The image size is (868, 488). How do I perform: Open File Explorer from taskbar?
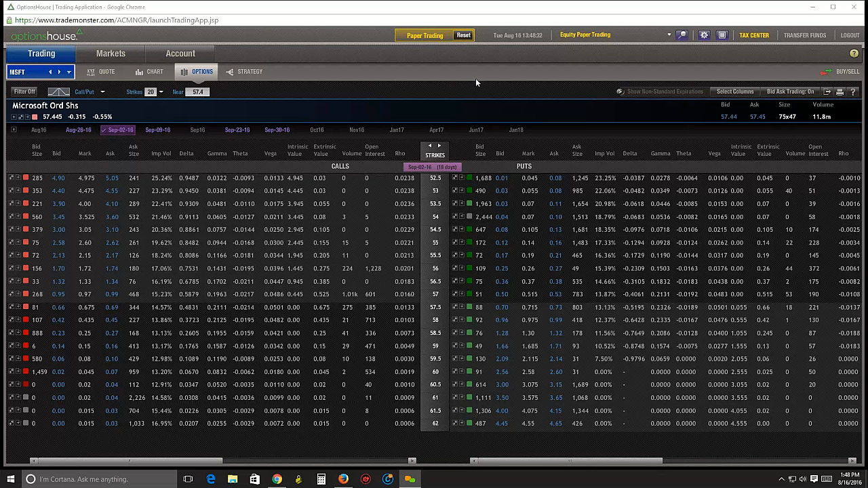(233, 479)
